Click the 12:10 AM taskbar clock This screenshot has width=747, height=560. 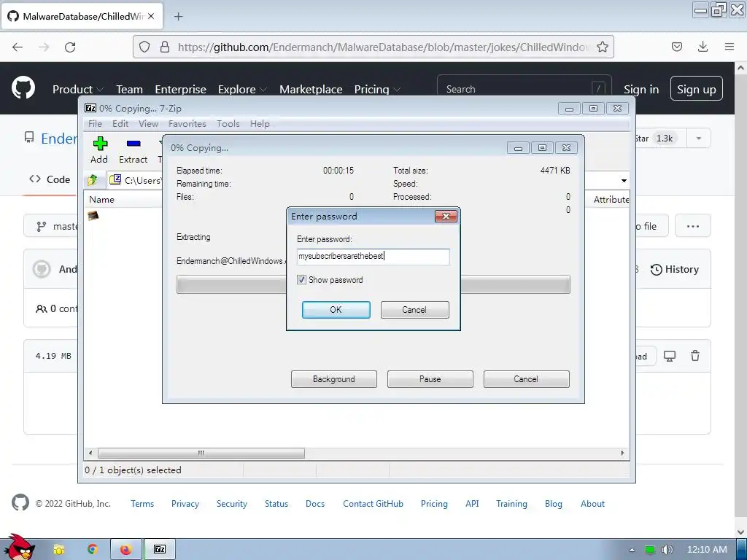click(706, 550)
